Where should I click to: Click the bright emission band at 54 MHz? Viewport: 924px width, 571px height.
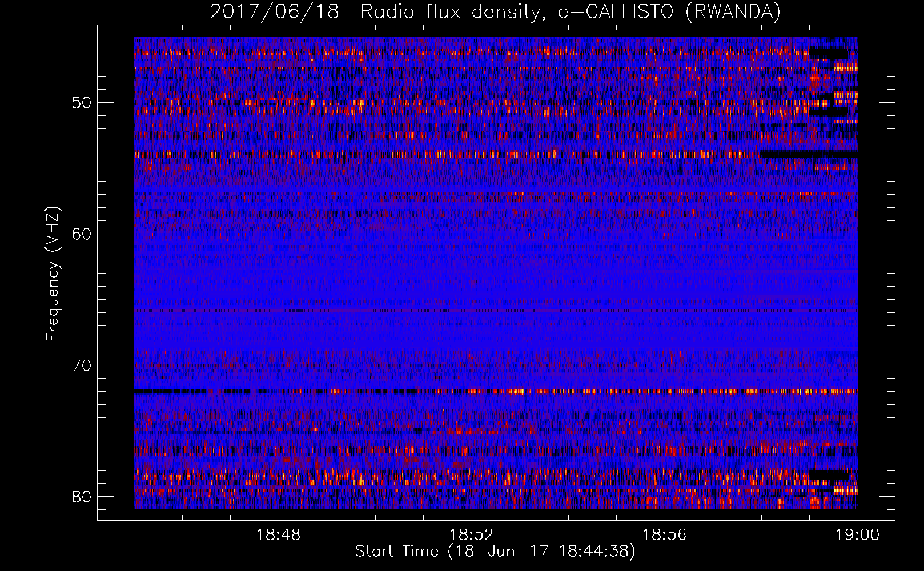(496, 154)
